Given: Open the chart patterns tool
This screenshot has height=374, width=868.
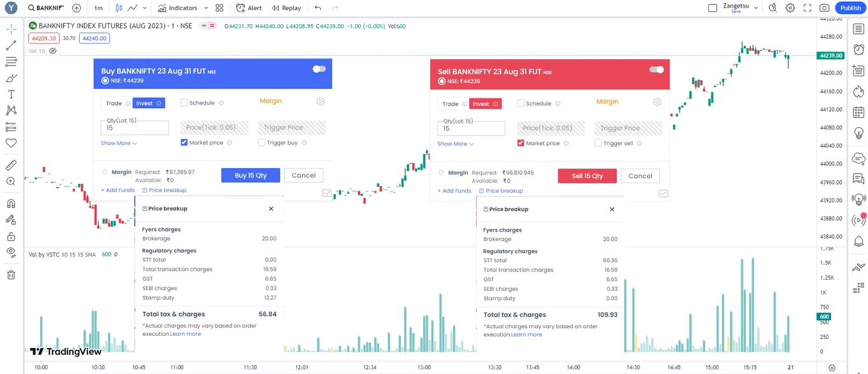Looking at the screenshot, I should click(x=11, y=111).
